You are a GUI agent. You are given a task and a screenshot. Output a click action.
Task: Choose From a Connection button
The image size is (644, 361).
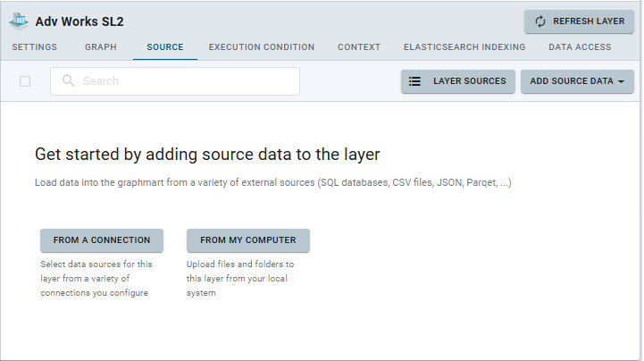click(102, 240)
